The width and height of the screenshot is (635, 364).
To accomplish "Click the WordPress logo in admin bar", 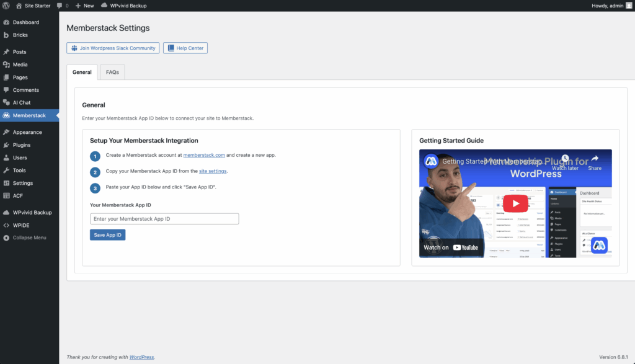I will [6, 6].
